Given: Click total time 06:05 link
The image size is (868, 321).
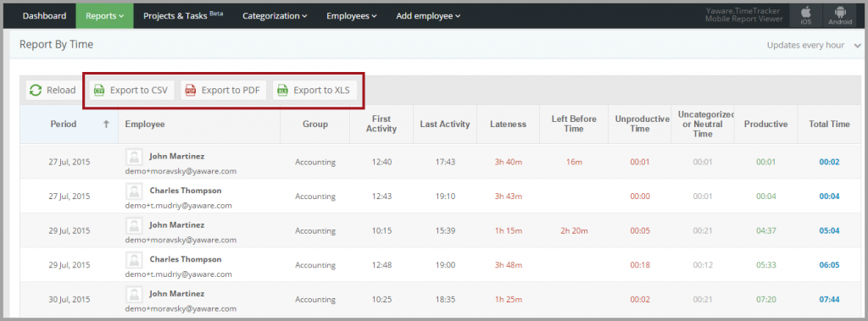Looking at the screenshot, I should tap(829, 265).
